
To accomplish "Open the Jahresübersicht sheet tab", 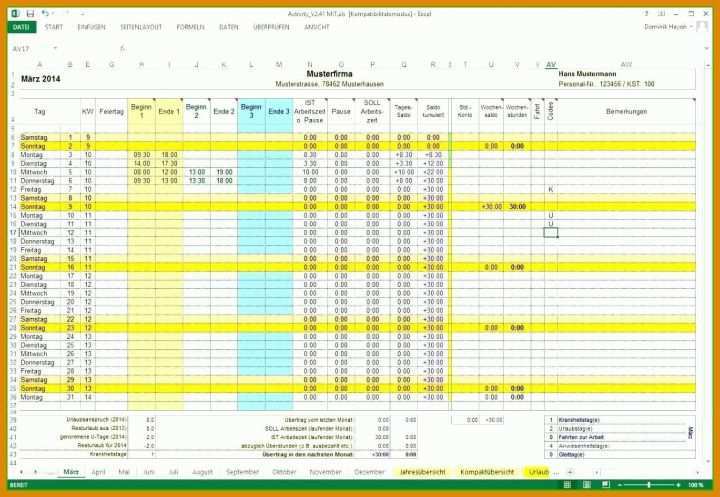I will 422,472.
